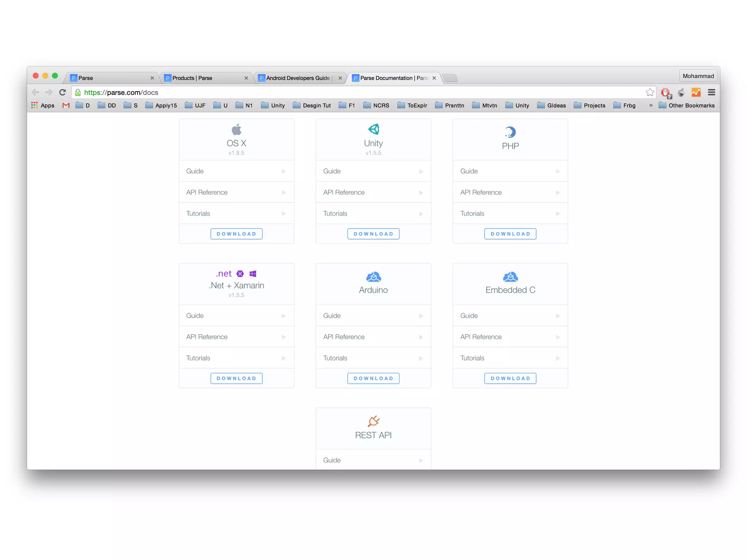
Task: Open the Prsnttn bookmark folder
Action: [450, 105]
